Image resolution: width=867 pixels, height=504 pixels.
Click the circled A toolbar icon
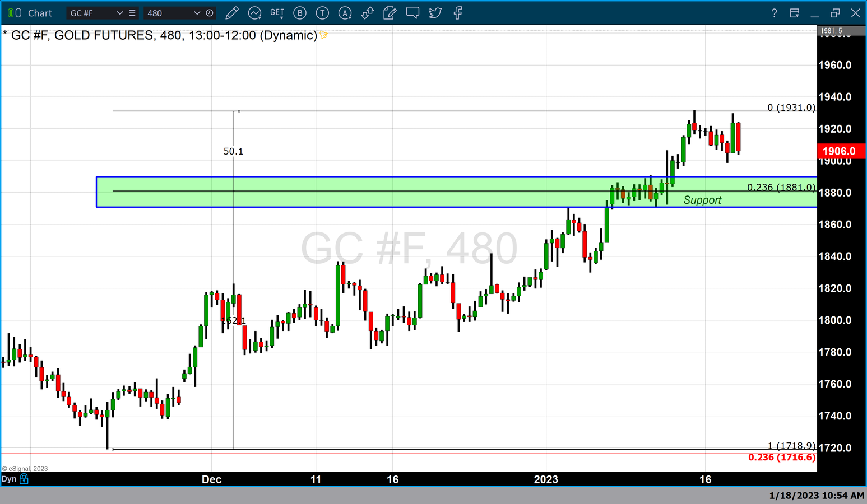[345, 13]
